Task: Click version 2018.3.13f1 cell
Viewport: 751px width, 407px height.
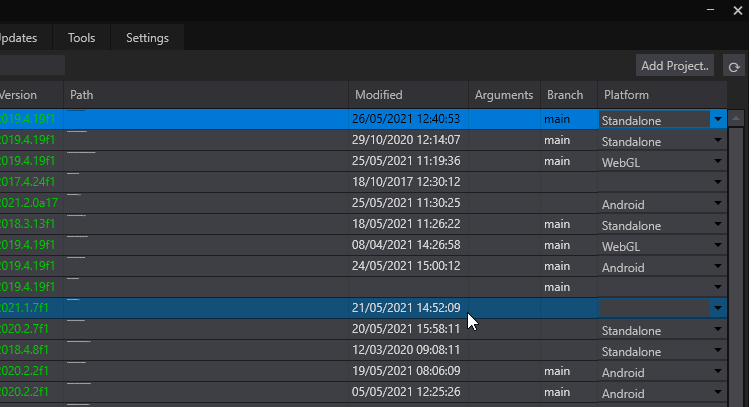Action: click(x=27, y=224)
